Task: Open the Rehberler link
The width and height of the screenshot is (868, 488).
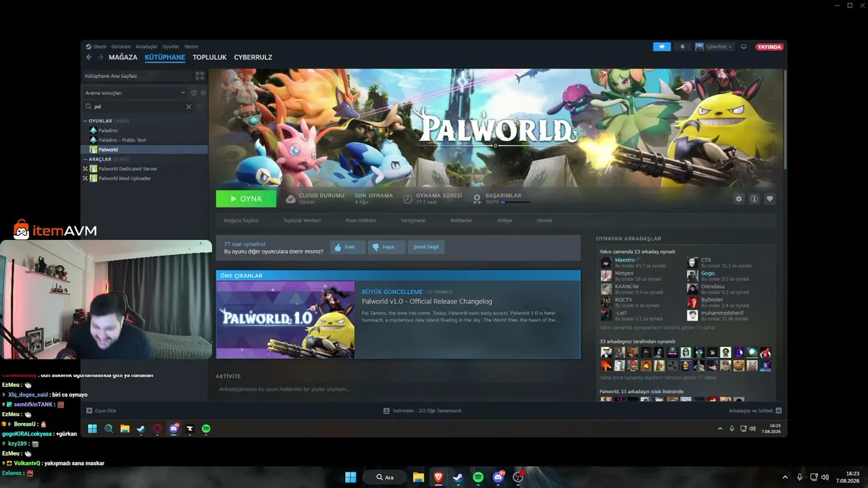Action: (461, 220)
